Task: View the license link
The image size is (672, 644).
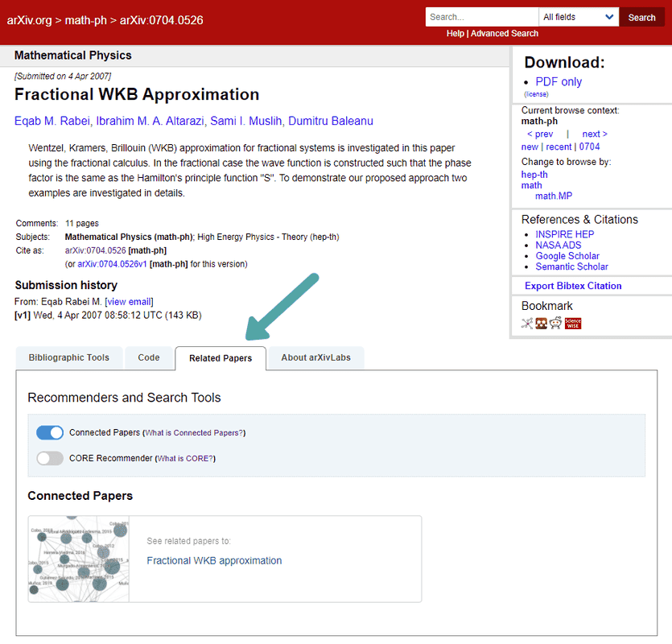Action: [536, 94]
